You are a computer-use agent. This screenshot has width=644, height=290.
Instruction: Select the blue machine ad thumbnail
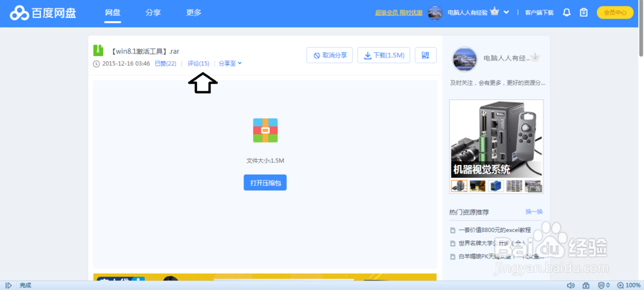click(496, 186)
